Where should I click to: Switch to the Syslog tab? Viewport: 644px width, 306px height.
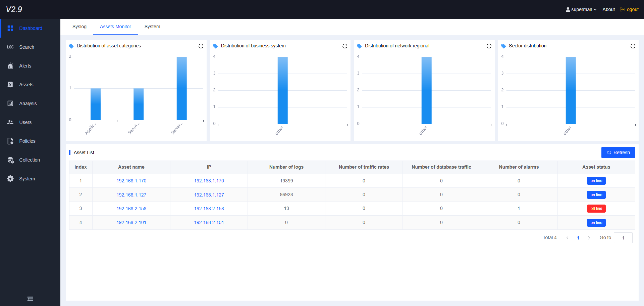(x=79, y=27)
